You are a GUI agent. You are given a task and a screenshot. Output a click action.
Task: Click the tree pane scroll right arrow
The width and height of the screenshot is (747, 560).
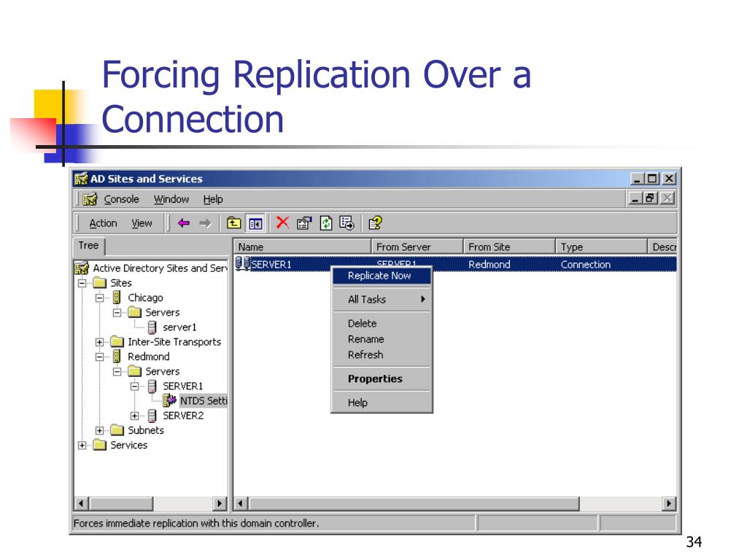(x=219, y=503)
